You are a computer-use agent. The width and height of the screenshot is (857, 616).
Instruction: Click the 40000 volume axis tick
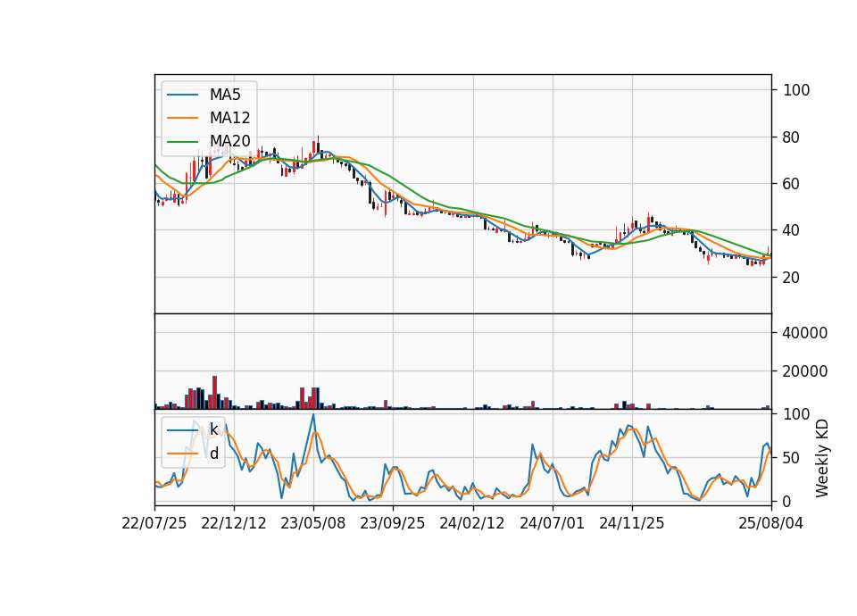point(805,333)
